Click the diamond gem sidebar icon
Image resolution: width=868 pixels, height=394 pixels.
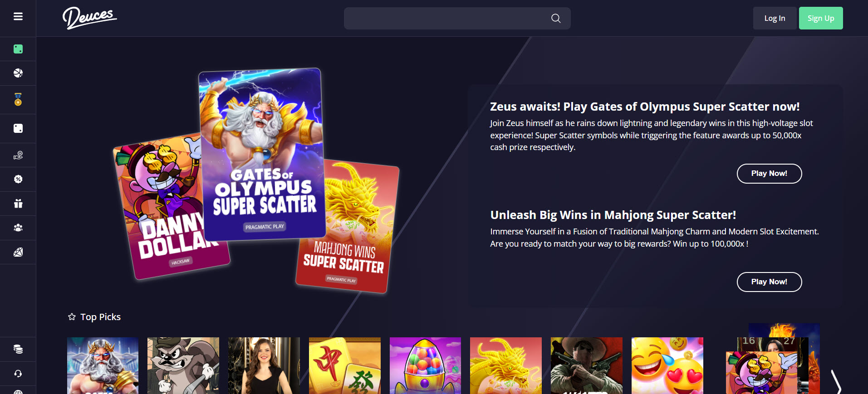[x=18, y=252]
